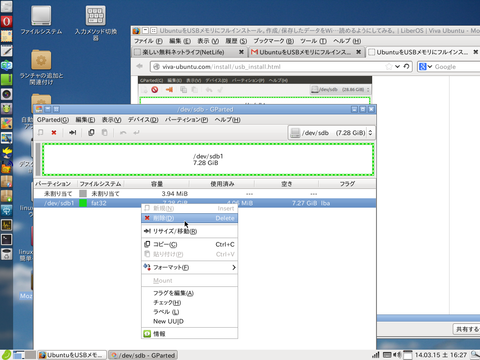Click the network signal icon in system tray
Screen dimensions: 480x360
pos(375,355)
